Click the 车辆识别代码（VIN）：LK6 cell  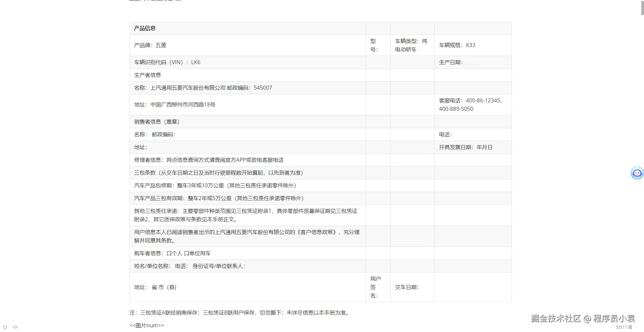pyautogui.click(x=248, y=62)
